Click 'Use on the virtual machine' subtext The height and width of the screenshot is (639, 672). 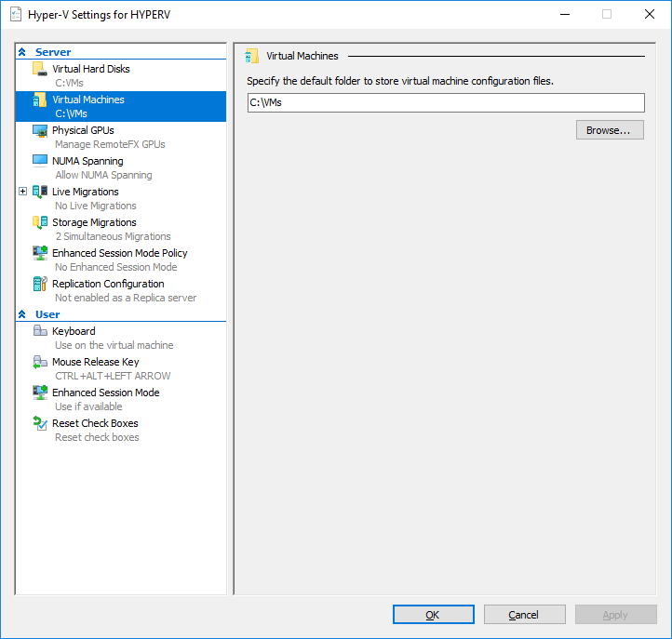tap(114, 345)
